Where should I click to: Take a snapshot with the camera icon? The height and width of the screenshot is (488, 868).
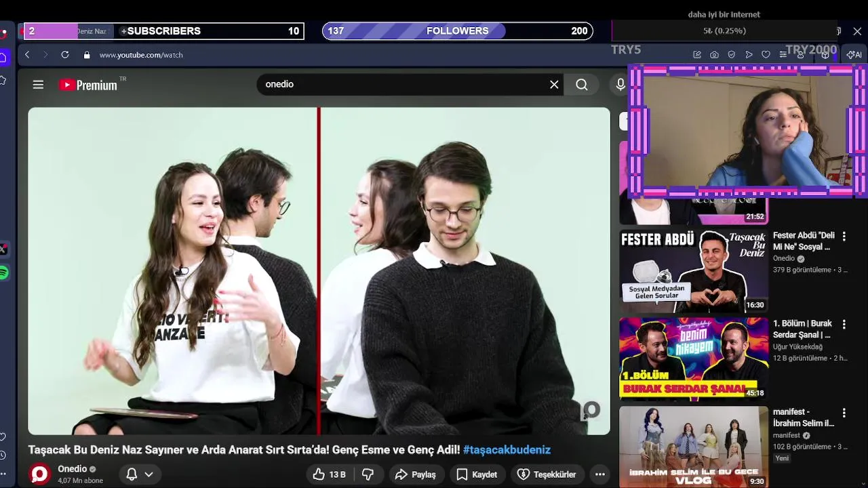point(714,55)
